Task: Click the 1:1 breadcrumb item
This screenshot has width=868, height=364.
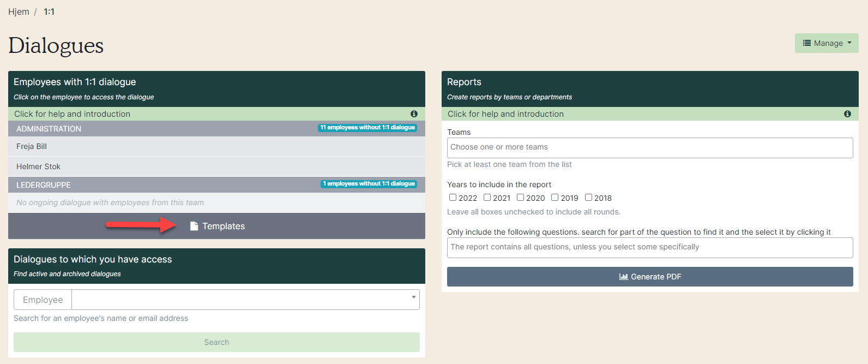Action: coord(49,12)
